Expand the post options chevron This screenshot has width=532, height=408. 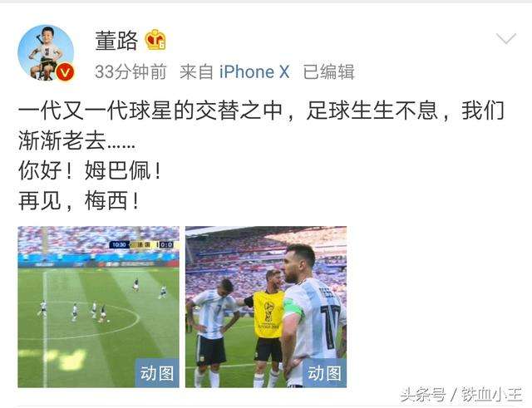506,38
